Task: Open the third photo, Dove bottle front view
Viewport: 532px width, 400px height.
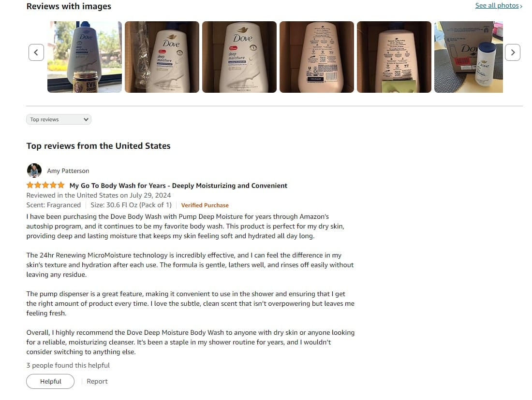Action: coord(239,57)
